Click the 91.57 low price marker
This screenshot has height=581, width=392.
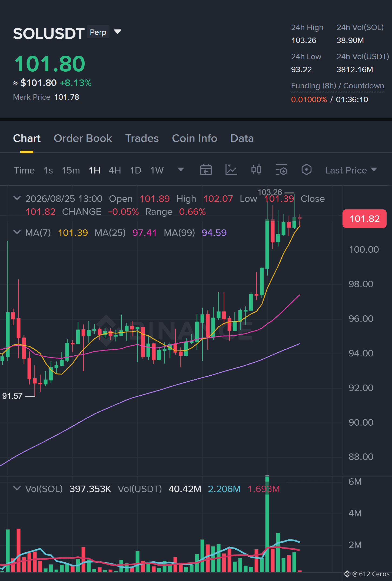(12, 396)
